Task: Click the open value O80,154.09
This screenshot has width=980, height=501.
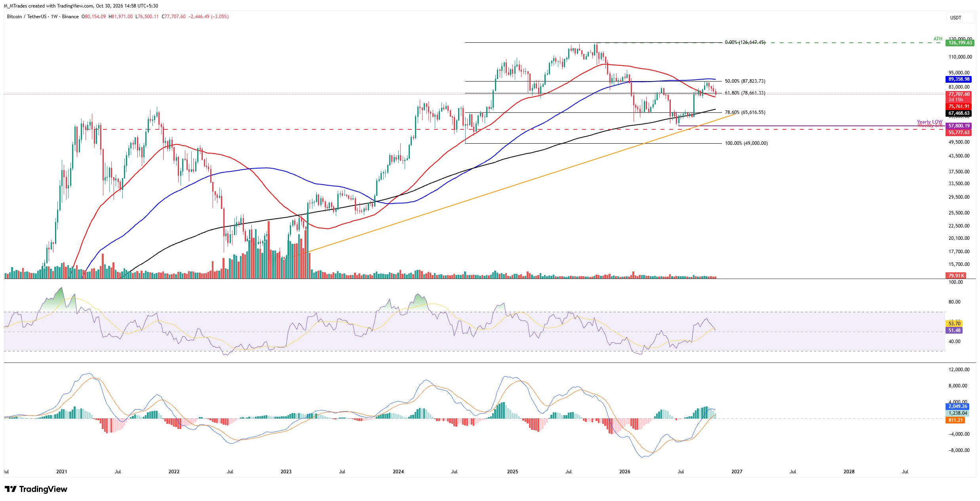Action: [94, 17]
